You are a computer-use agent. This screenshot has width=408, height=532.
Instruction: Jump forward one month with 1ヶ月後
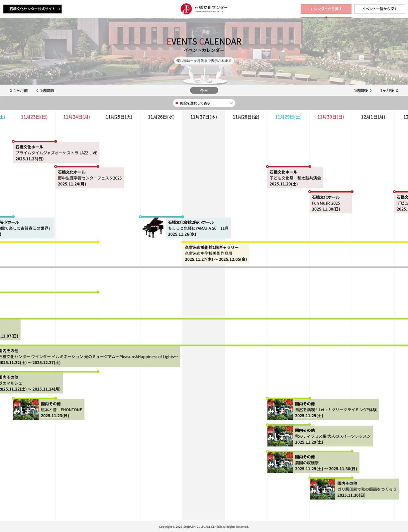click(389, 91)
